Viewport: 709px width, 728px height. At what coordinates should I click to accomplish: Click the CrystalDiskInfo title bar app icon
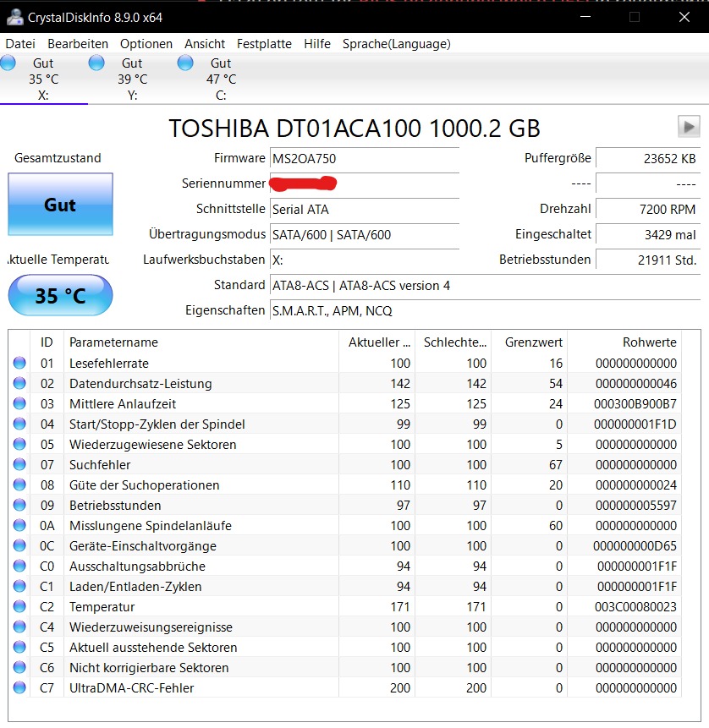15,17
